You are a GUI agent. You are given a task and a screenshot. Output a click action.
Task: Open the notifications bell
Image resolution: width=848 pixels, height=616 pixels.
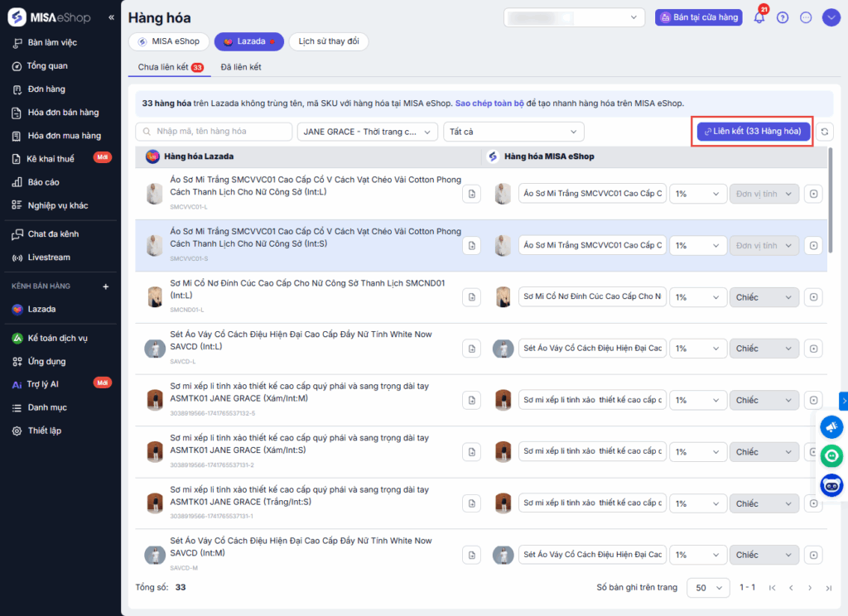[x=759, y=17]
